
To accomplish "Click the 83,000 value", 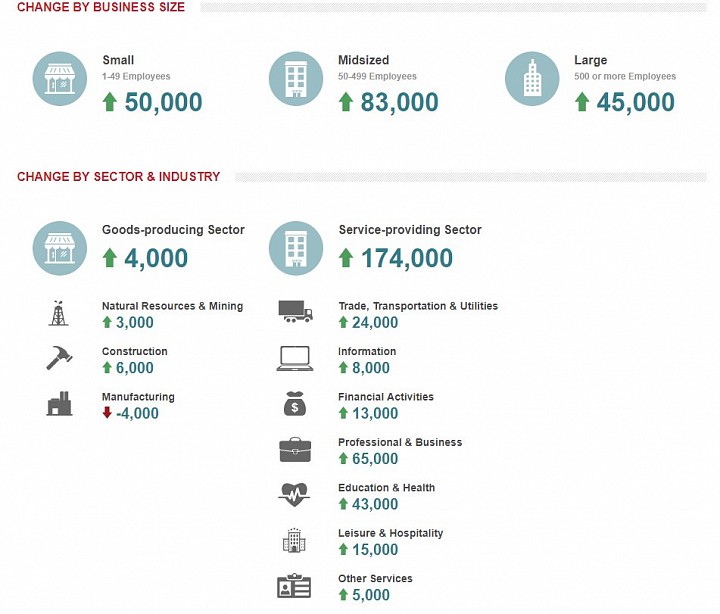I will click(399, 102).
